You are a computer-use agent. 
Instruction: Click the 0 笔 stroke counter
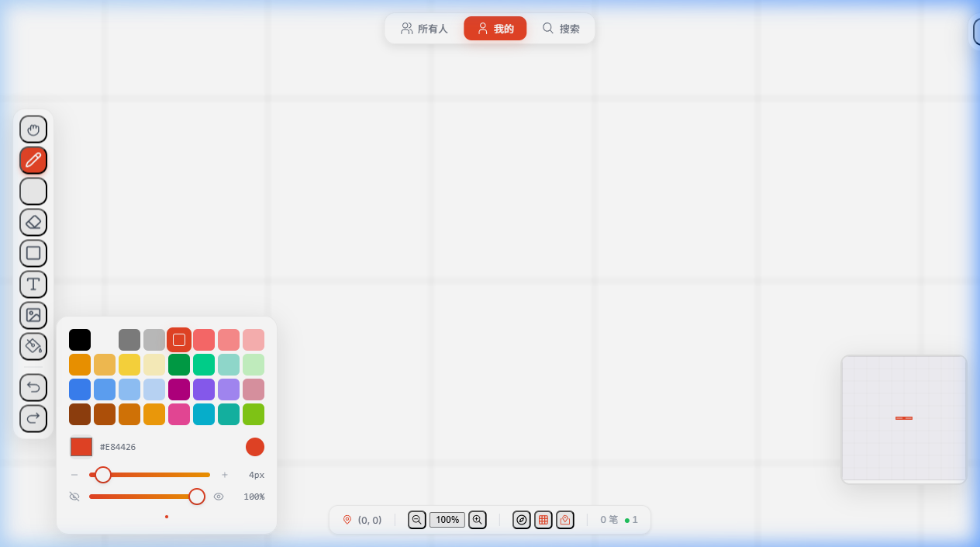pyautogui.click(x=609, y=520)
